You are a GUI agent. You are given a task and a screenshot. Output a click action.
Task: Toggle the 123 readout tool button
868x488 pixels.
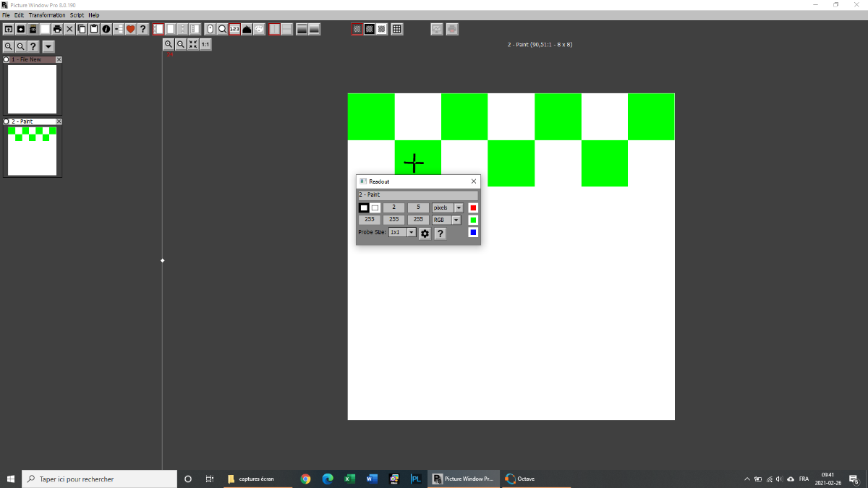pos(234,29)
